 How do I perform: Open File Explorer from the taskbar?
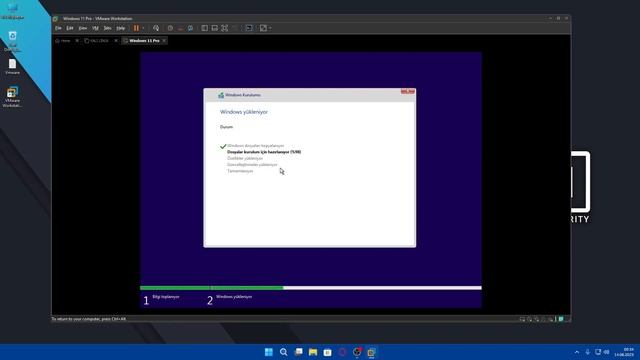pyautogui.click(x=313, y=352)
